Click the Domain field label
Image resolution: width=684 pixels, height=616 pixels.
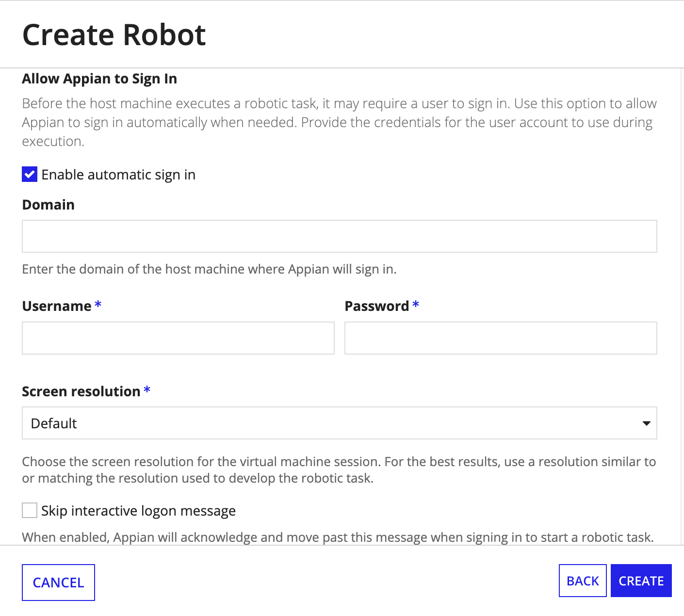(49, 205)
